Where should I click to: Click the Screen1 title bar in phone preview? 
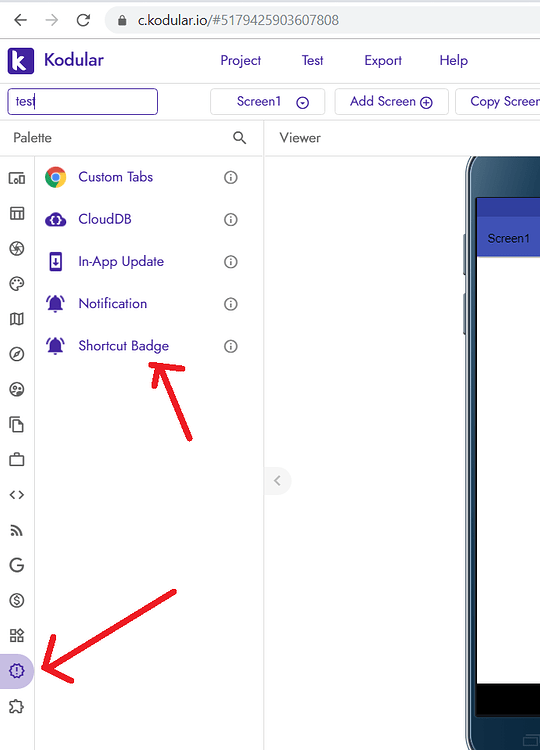point(508,238)
